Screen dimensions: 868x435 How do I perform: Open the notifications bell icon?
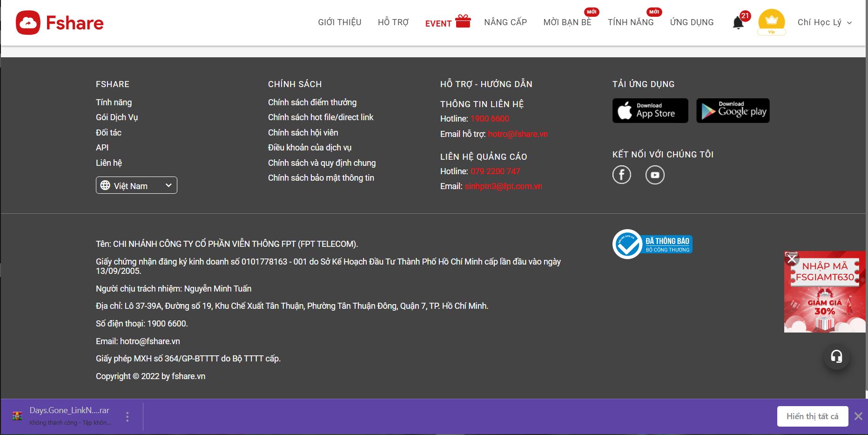click(738, 23)
